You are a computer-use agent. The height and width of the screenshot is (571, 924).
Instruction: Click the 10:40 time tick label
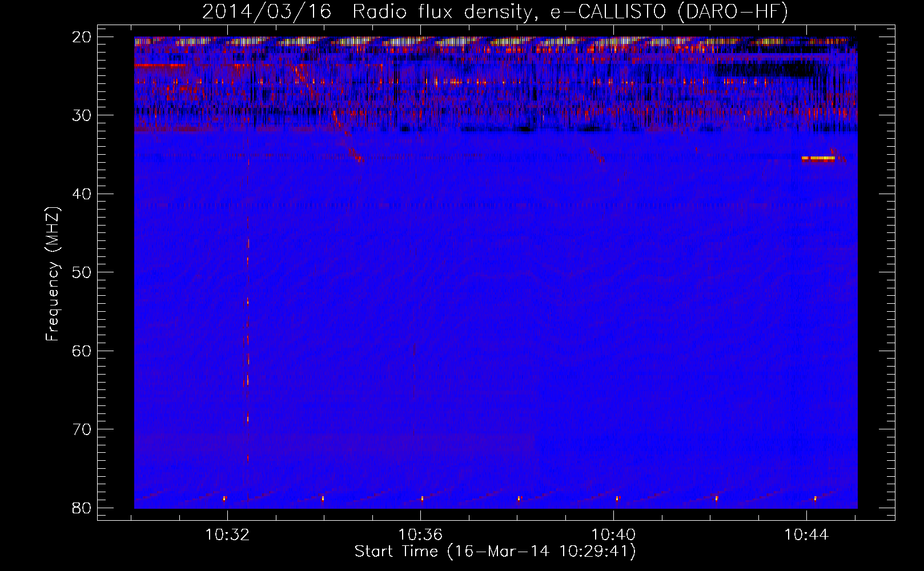(613, 535)
